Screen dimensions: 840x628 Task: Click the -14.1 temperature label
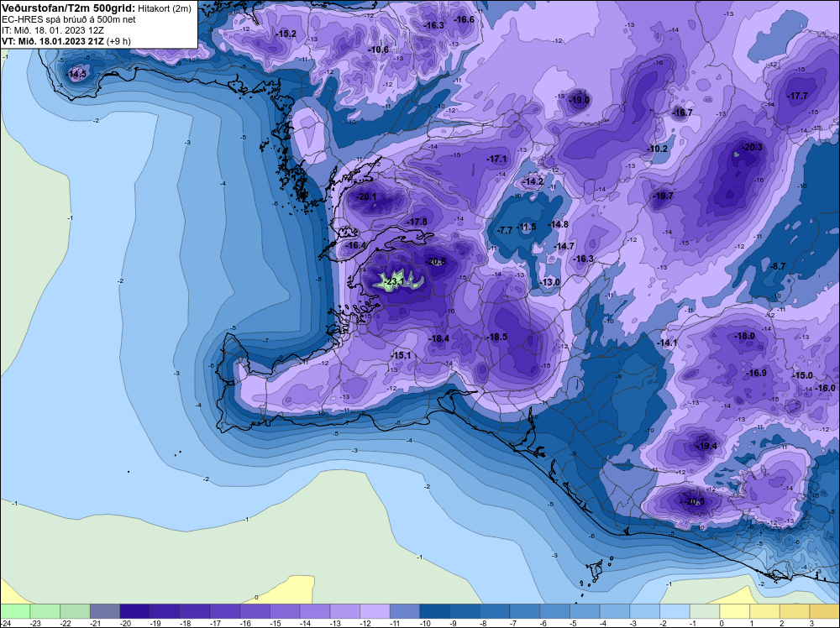pyautogui.click(x=668, y=343)
